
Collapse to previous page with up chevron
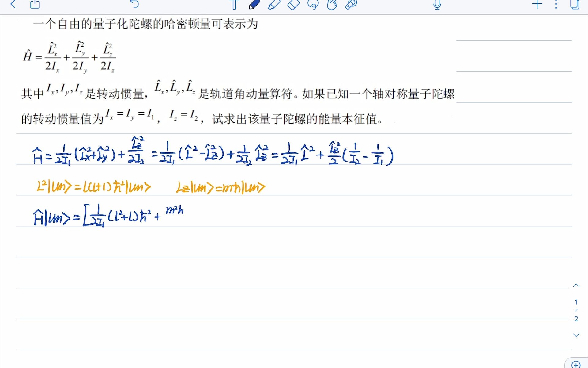point(576,286)
